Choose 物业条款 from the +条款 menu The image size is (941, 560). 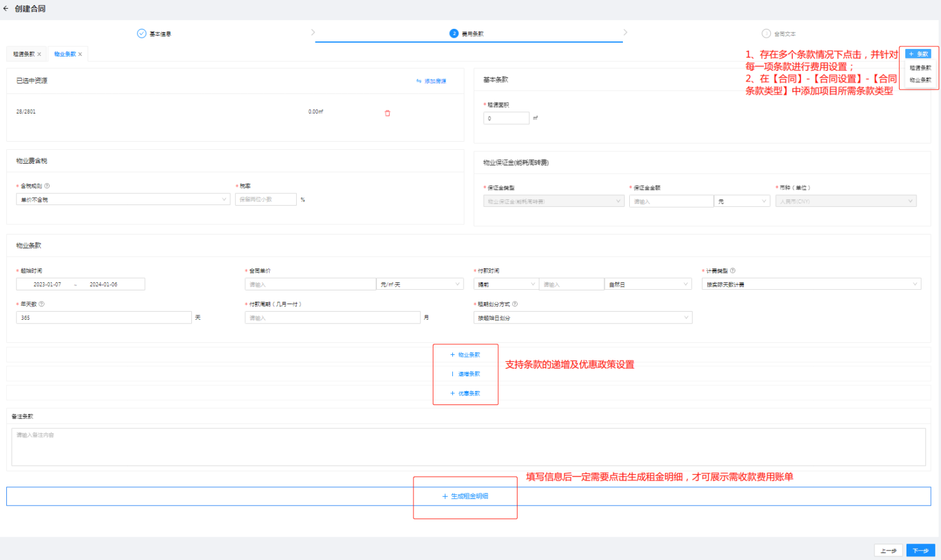(x=920, y=80)
